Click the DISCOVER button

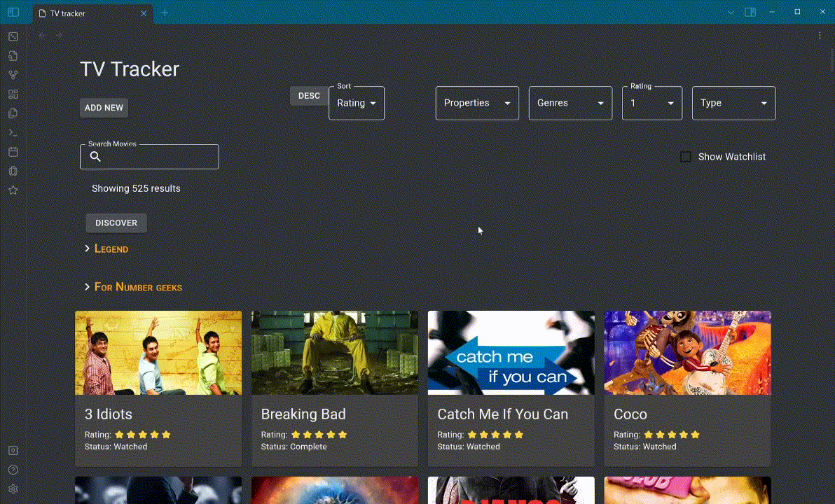(116, 223)
